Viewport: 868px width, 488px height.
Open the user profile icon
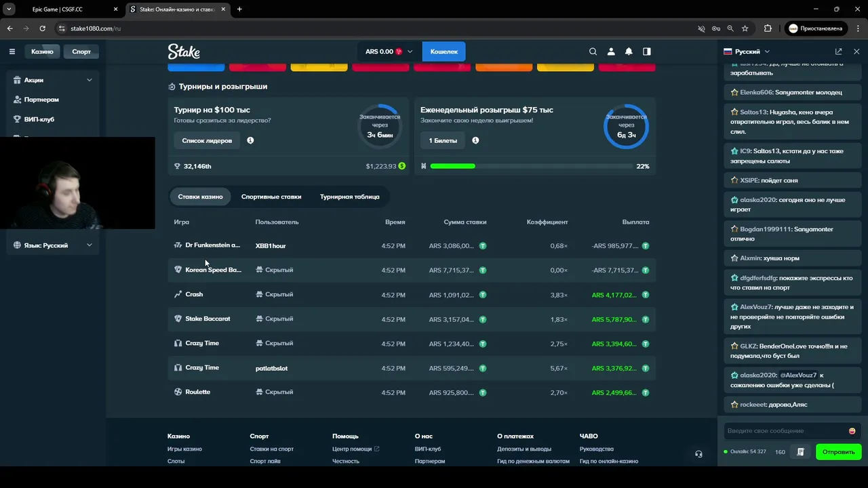(x=611, y=52)
